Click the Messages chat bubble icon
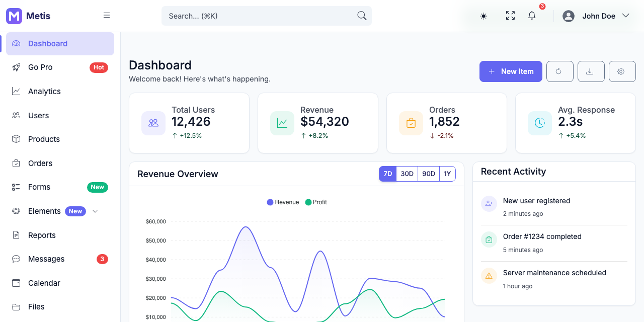644x322 pixels. click(16, 259)
